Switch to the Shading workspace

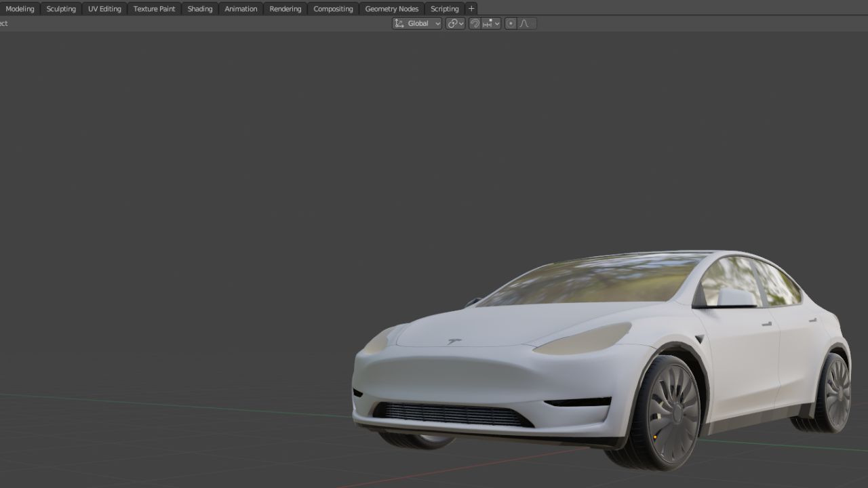199,9
